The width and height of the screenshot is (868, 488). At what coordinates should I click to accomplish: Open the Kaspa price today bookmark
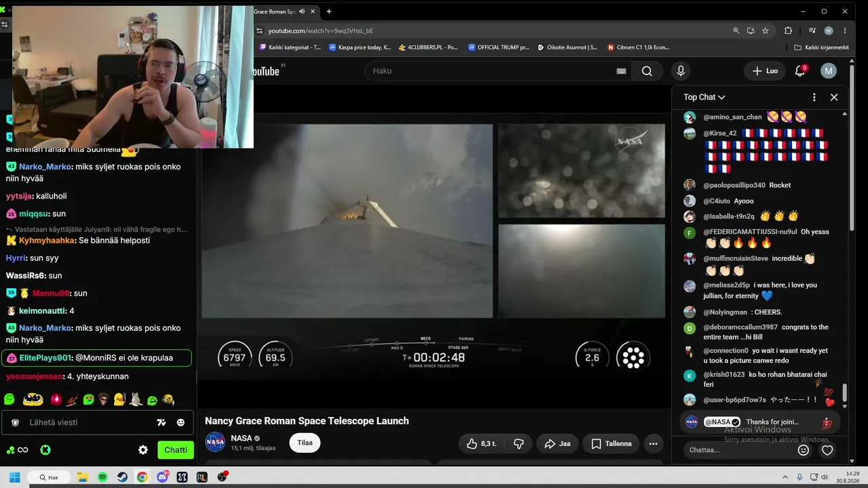point(360,47)
